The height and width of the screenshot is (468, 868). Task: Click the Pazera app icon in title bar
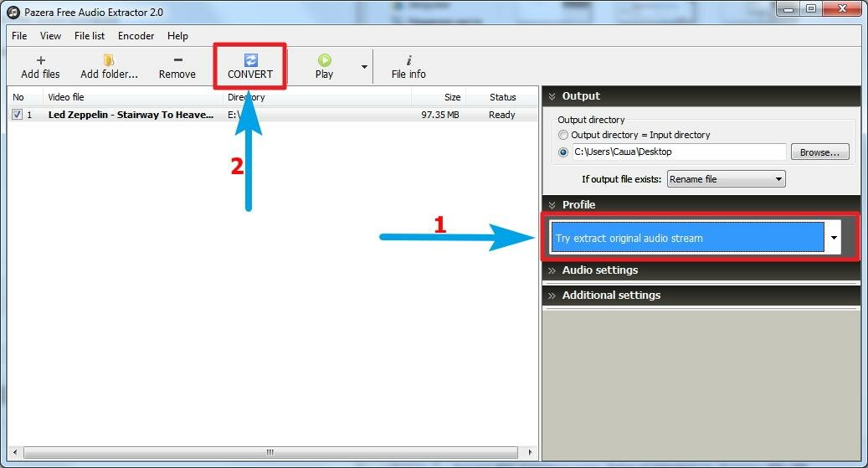[13, 12]
